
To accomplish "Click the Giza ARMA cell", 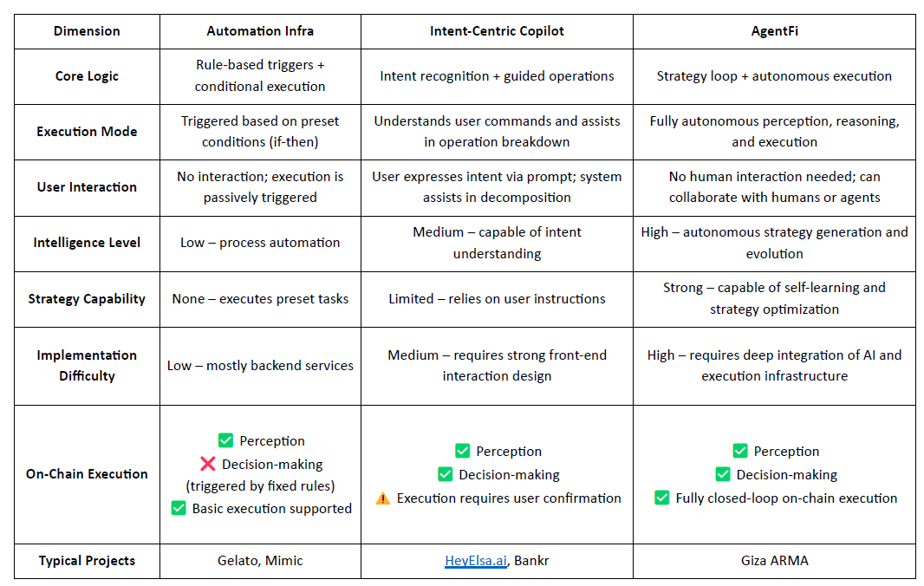I will coord(774,561).
